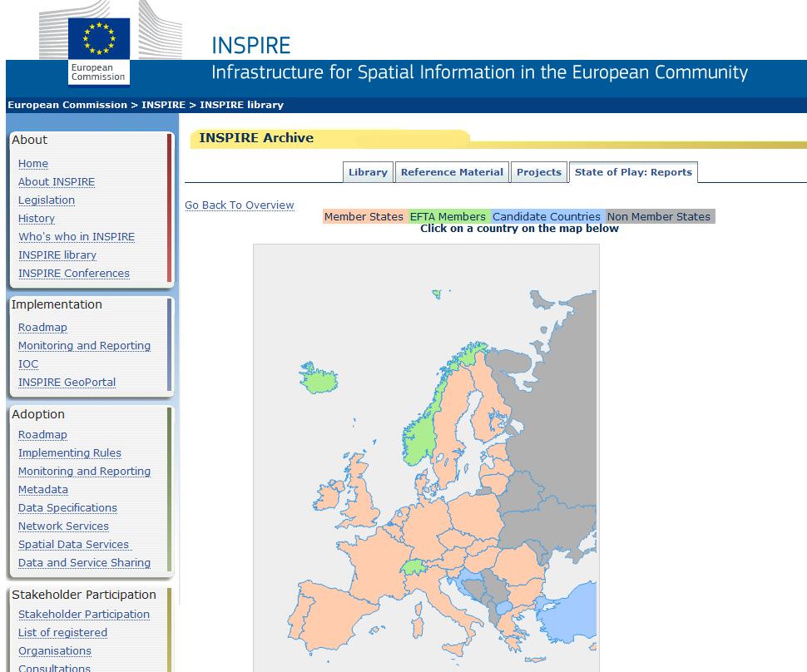The image size is (807, 672).
Task: Click Switzerland on the map
Action: 412,567
